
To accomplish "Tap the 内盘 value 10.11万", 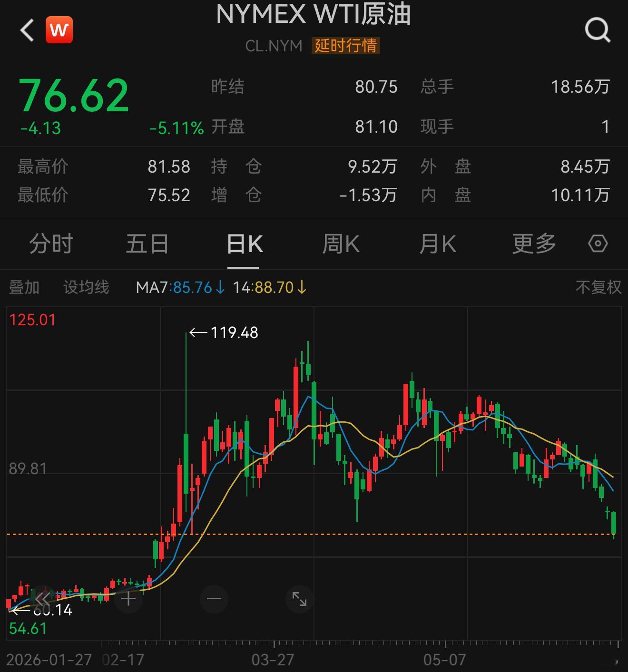I will [580, 195].
